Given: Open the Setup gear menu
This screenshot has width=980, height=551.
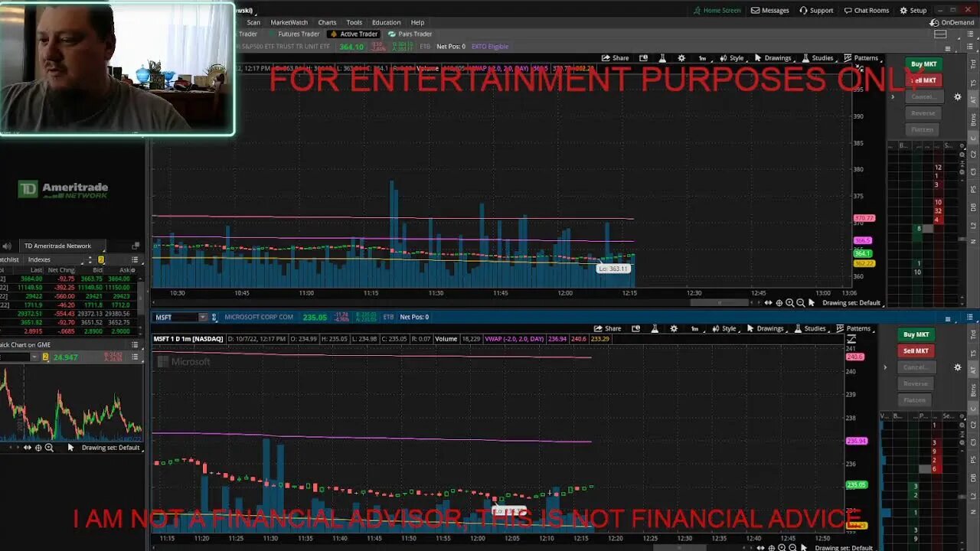Looking at the screenshot, I should [913, 11].
